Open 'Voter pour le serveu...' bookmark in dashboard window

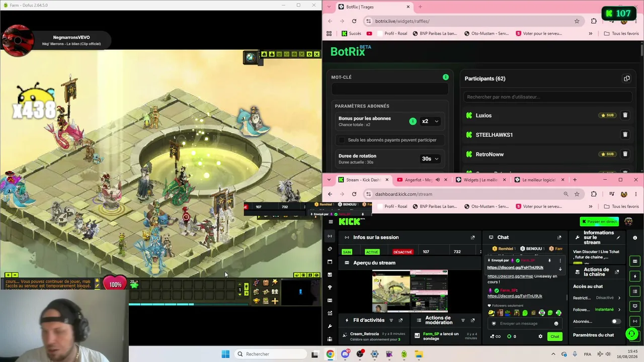539,206
